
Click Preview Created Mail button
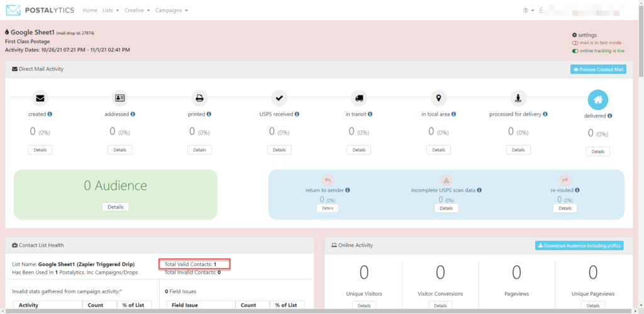[599, 69]
